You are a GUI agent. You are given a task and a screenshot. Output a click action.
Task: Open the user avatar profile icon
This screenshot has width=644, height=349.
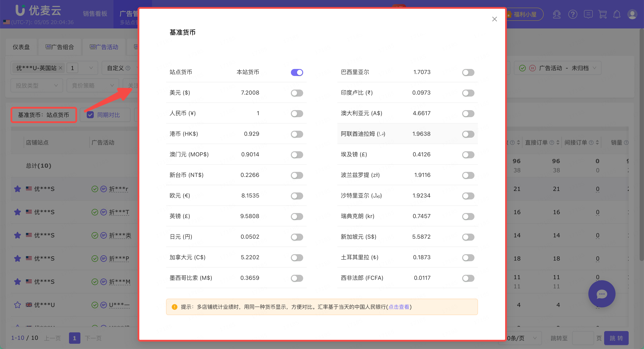(632, 14)
